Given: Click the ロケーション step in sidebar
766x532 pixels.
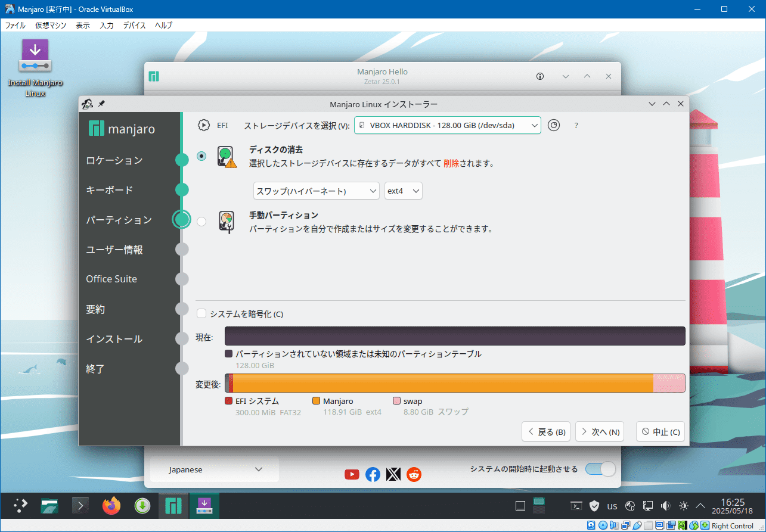Looking at the screenshot, I should point(114,160).
